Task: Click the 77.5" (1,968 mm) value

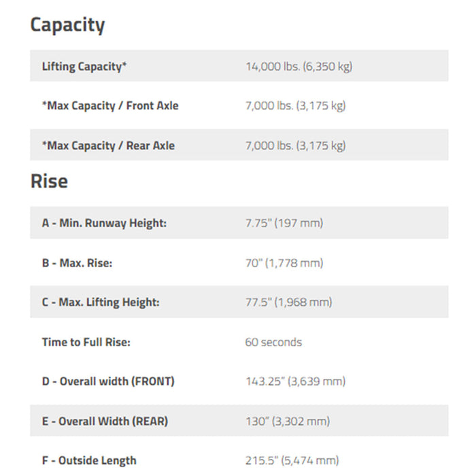Action: (289, 303)
